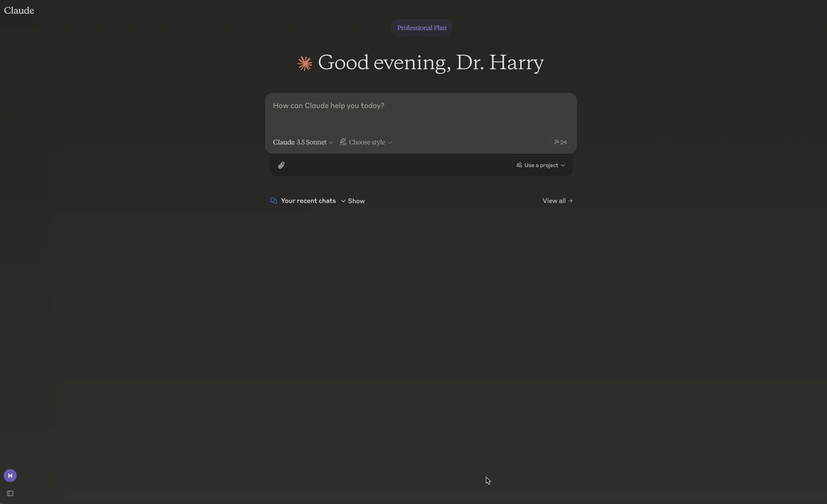
Task: Open the H user avatar menu
Action: (x=10, y=475)
